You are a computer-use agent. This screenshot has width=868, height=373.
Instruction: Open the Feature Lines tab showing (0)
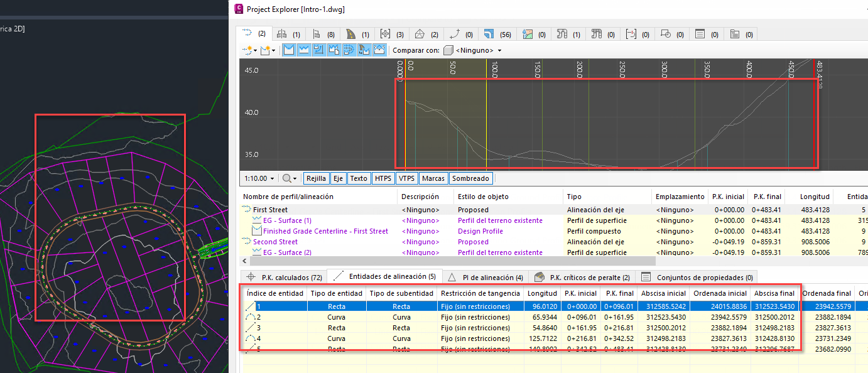(460, 34)
